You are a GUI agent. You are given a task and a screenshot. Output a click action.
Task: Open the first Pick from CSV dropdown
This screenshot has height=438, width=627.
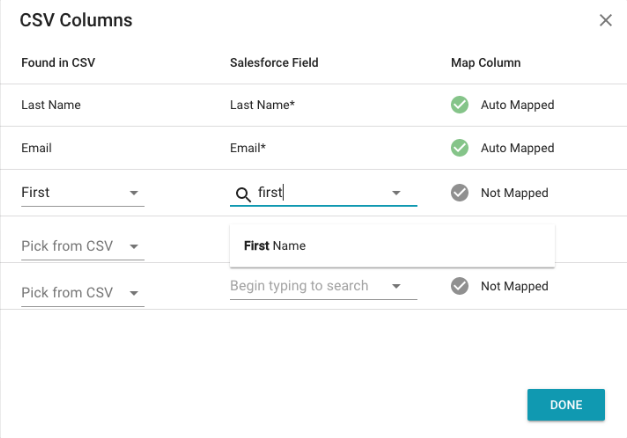[134, 246]
